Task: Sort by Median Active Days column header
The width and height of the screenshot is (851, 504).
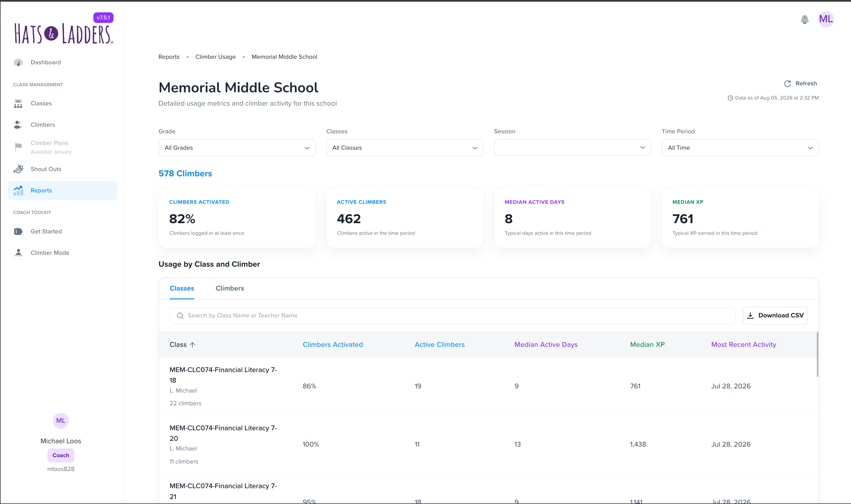Action: pos(546,345)
